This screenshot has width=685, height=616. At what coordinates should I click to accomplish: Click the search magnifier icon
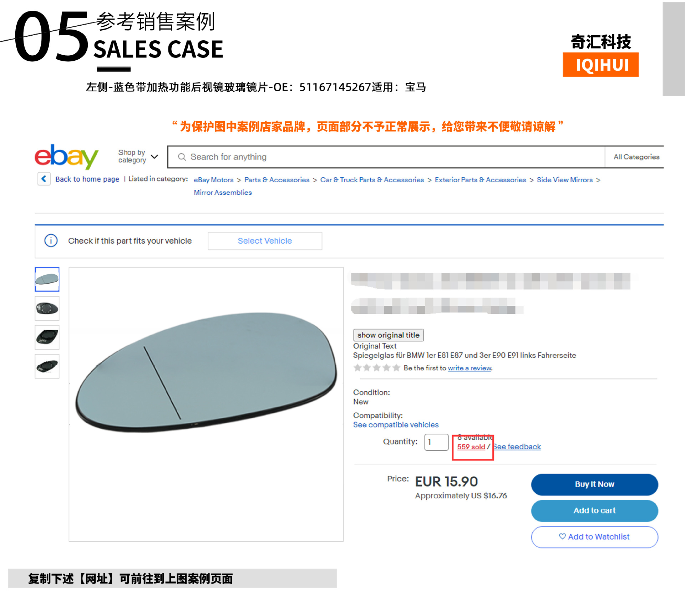coord(182,157)
